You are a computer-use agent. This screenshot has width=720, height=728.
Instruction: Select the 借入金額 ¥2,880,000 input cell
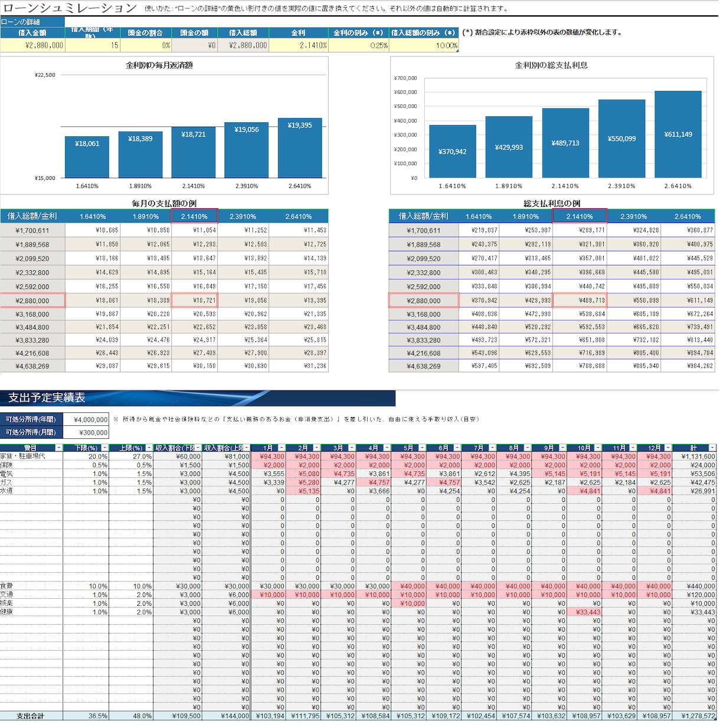point(32,45)
